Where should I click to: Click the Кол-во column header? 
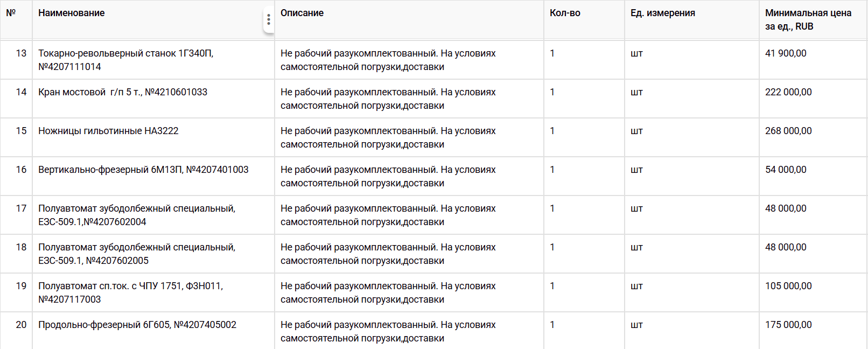pyautogui.click(x=565, y=13)
